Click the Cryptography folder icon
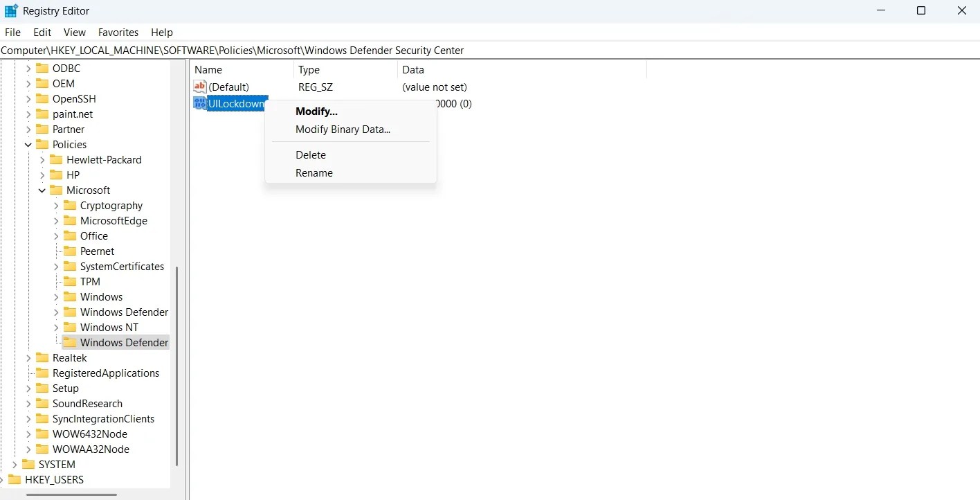 point(70,205)
